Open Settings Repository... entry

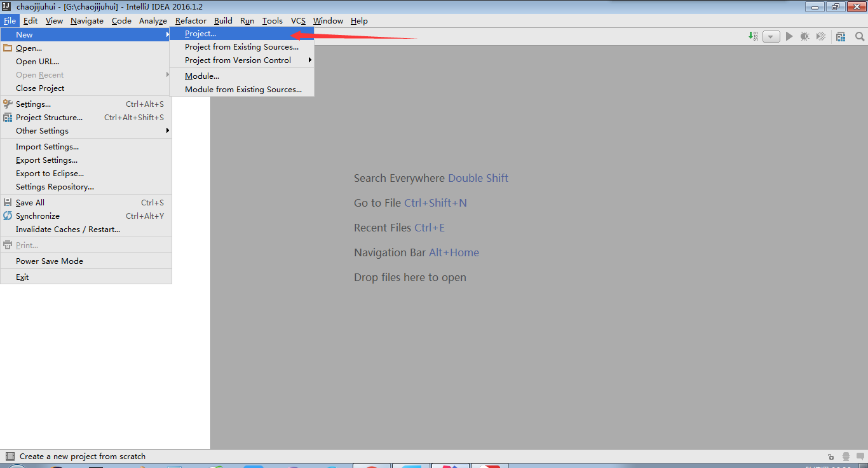tap(86, 187)
